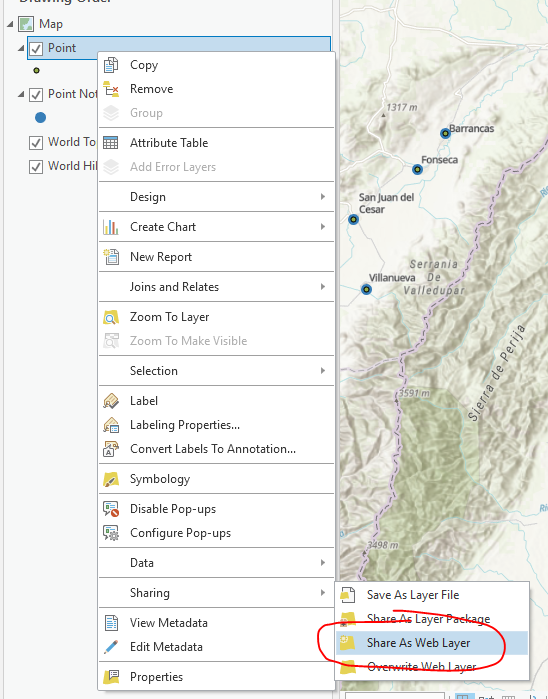Screen dimensions: 548x699
Task: Select Save As Layer File entry
Action: (x=433, y=595)
